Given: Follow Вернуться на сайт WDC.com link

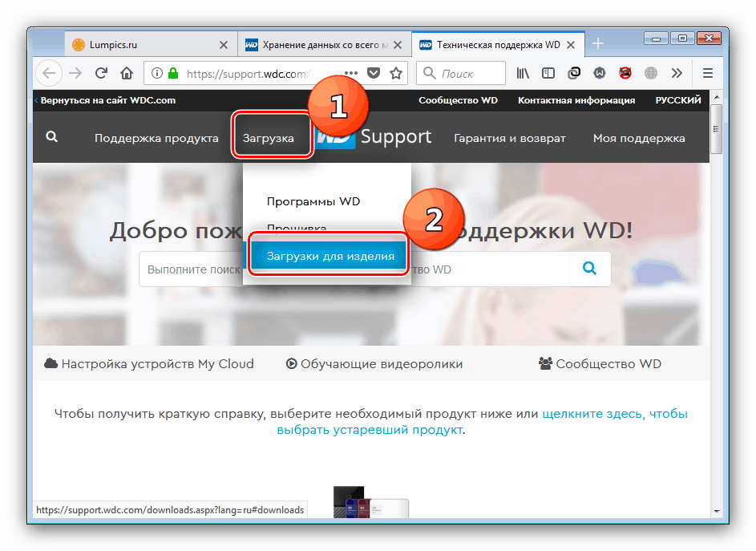Looking at the screenshot, I should tap(105, 100).
